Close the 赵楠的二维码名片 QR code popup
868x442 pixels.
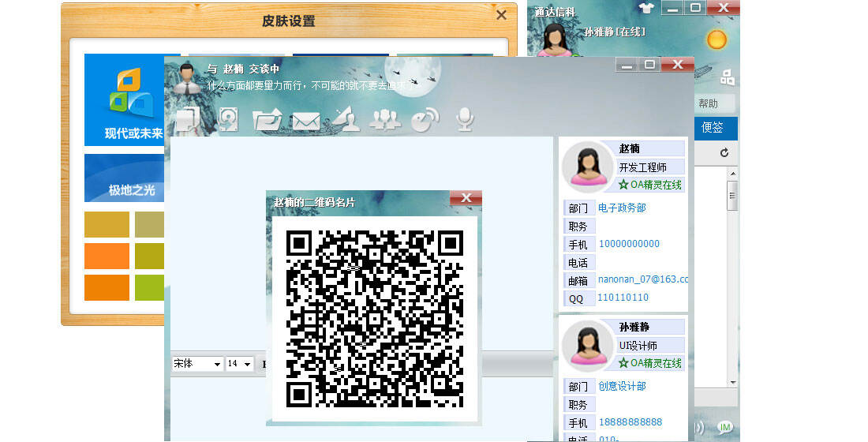tap(466, 199)
